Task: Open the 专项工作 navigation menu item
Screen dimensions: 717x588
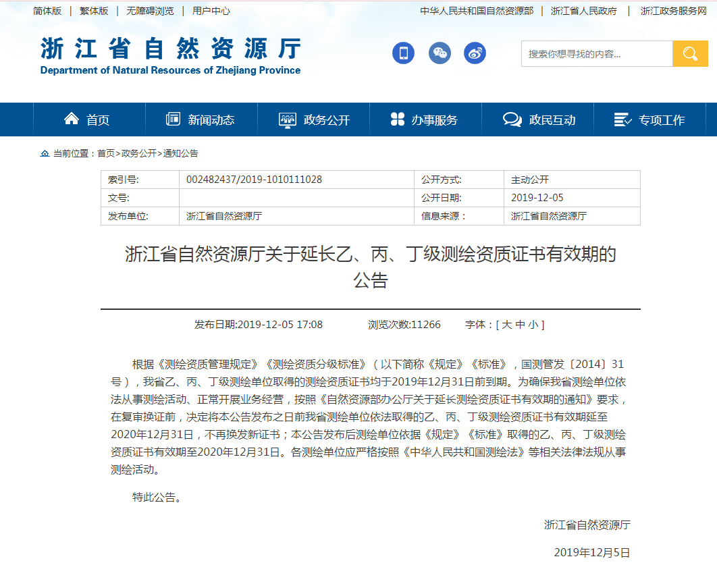Action: pos(649,119)
